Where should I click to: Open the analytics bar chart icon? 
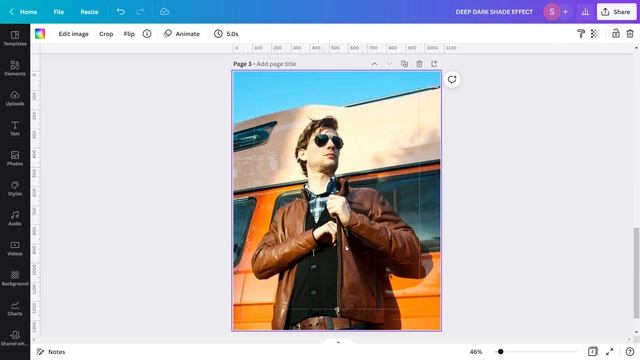[585, 12]
